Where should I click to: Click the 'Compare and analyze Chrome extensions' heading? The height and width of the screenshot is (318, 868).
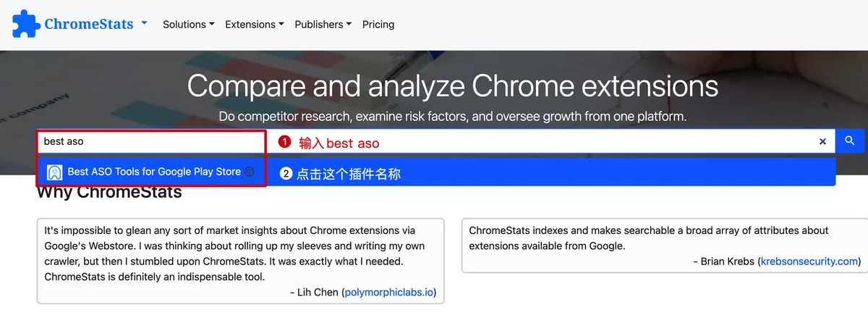pos(453,86)
